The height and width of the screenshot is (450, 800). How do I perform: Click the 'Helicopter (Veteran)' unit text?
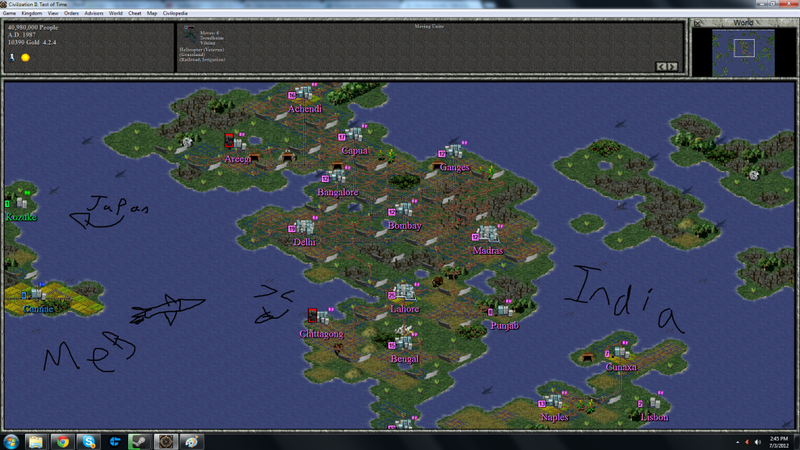point(202,50)
